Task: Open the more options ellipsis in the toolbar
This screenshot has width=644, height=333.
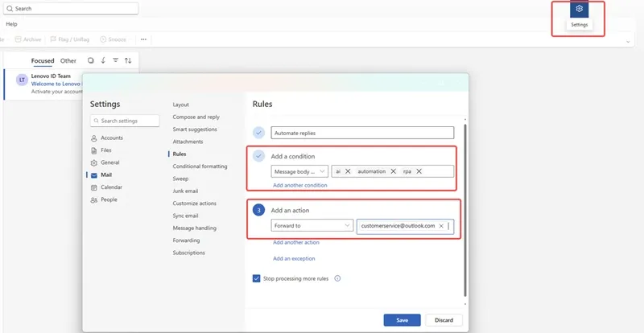Action: pyautogui.click(x=143, y=39)
